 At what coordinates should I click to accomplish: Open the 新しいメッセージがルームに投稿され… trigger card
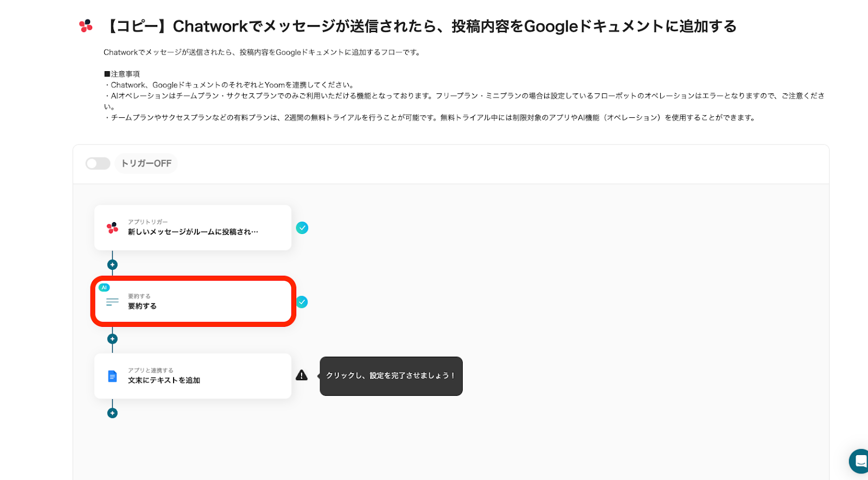[x=193, y=228]
